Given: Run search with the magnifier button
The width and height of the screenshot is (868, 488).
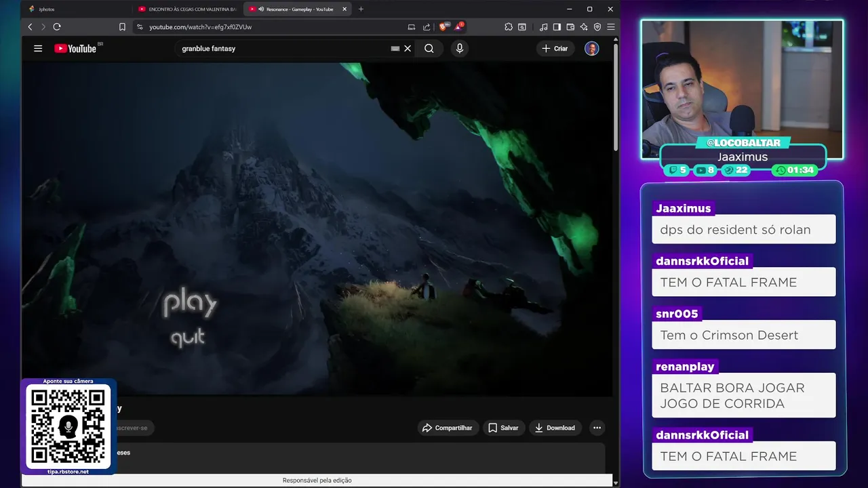Looking at the screenshot, I should point(429,48).
